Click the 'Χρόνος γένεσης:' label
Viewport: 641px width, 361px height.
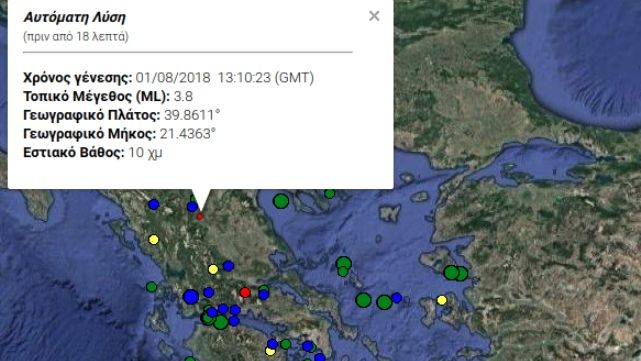(78, 77)
